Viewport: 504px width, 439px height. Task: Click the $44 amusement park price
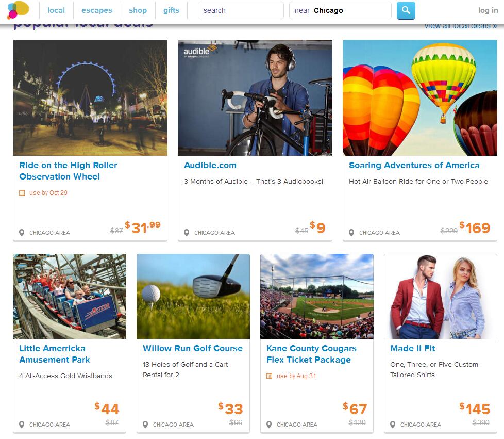coord(107,409)
